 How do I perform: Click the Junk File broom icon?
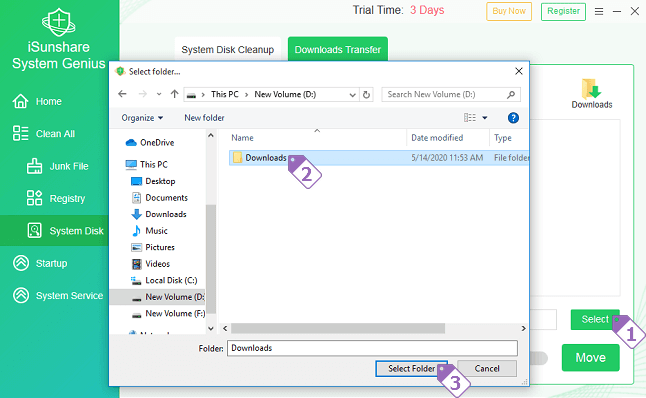34,166
